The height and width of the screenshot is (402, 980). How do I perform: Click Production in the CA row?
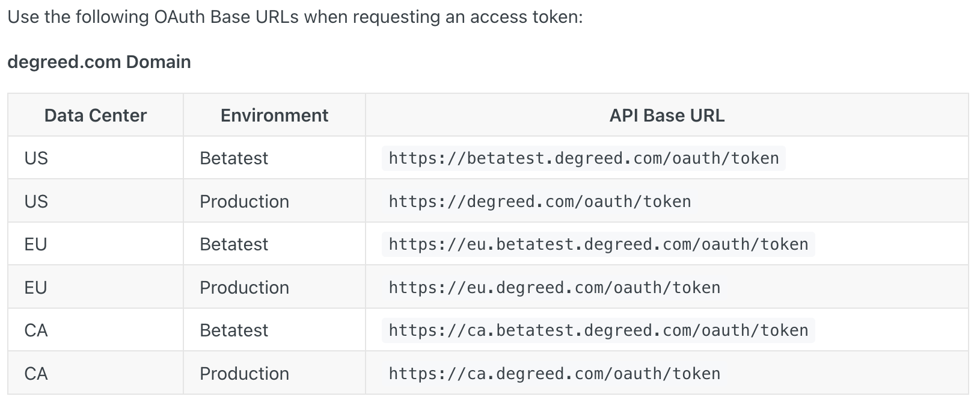click(x=244, y=374)
